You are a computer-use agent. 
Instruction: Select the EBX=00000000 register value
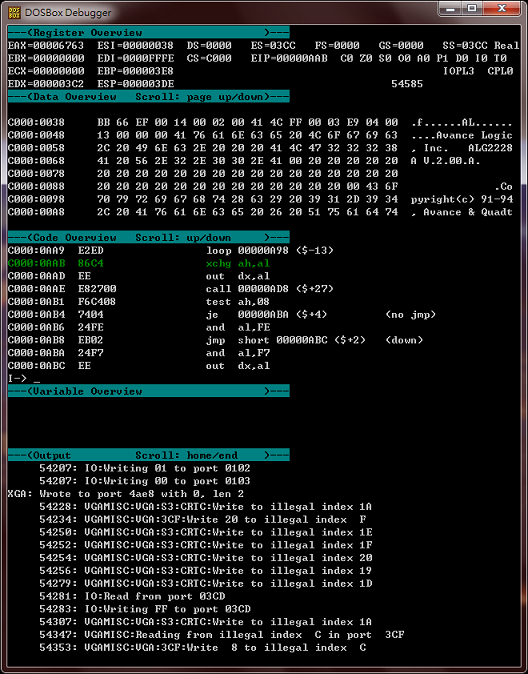46,58
